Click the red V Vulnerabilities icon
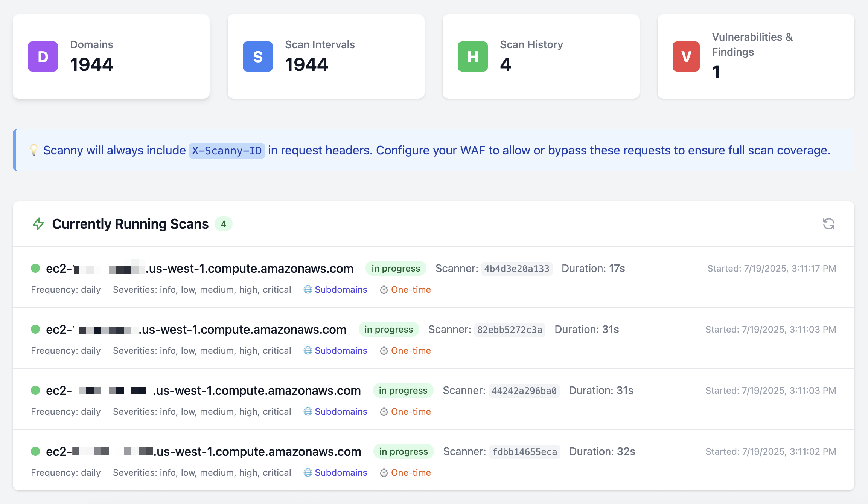 coord(686,57)
